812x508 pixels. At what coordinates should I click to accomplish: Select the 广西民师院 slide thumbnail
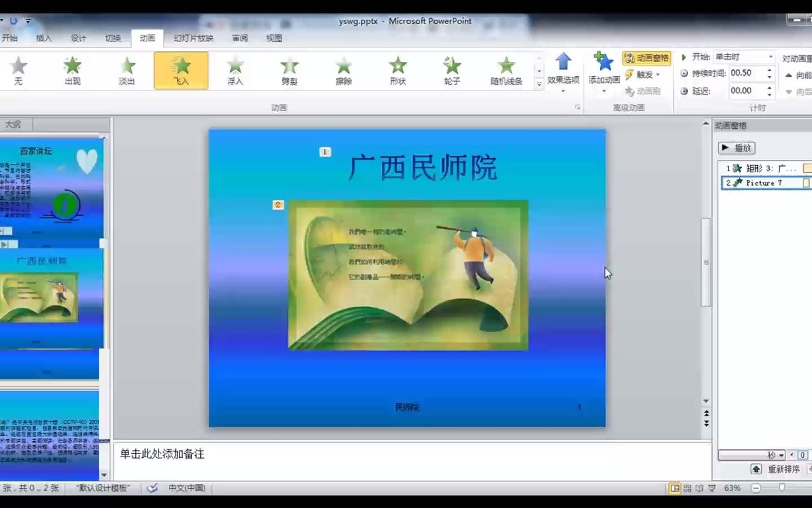[51, 298]
